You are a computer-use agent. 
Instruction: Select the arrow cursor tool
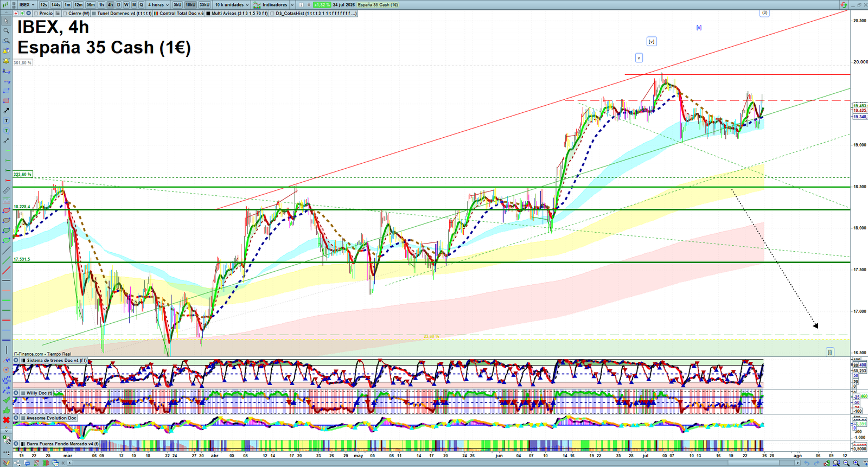(x=7, y=21)
